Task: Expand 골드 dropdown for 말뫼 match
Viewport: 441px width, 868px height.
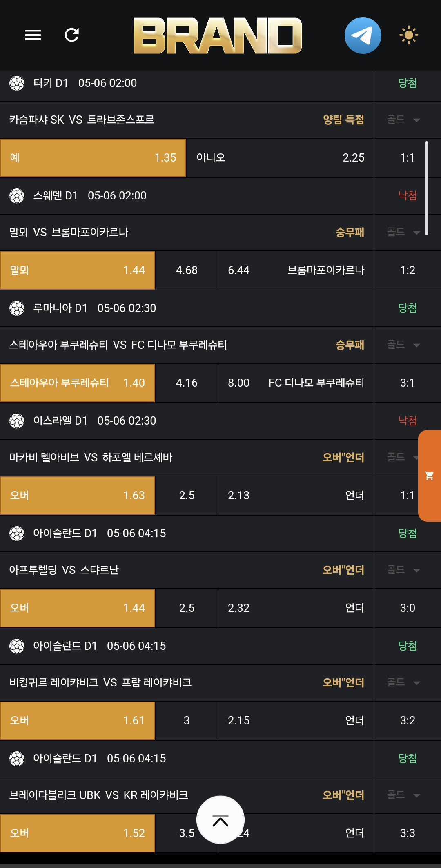Action: point(403,232)
